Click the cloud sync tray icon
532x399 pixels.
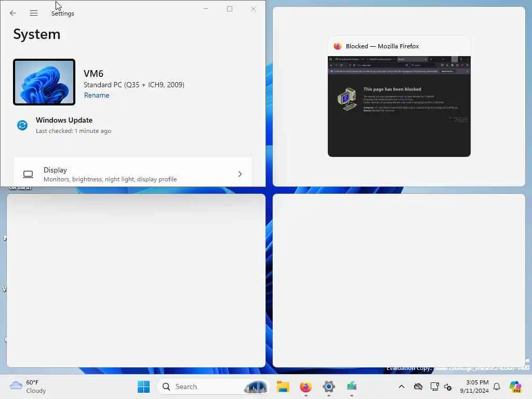point(418,387)
